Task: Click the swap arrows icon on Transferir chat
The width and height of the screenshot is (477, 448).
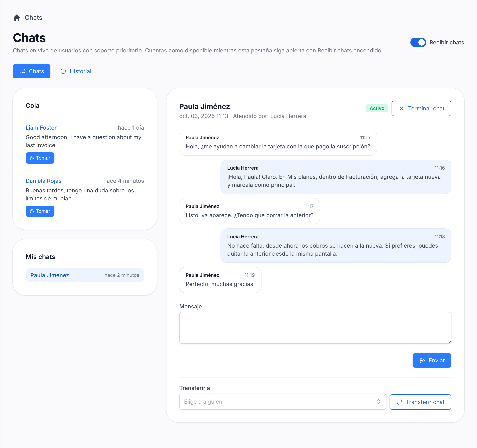Action: pos(399,402)
